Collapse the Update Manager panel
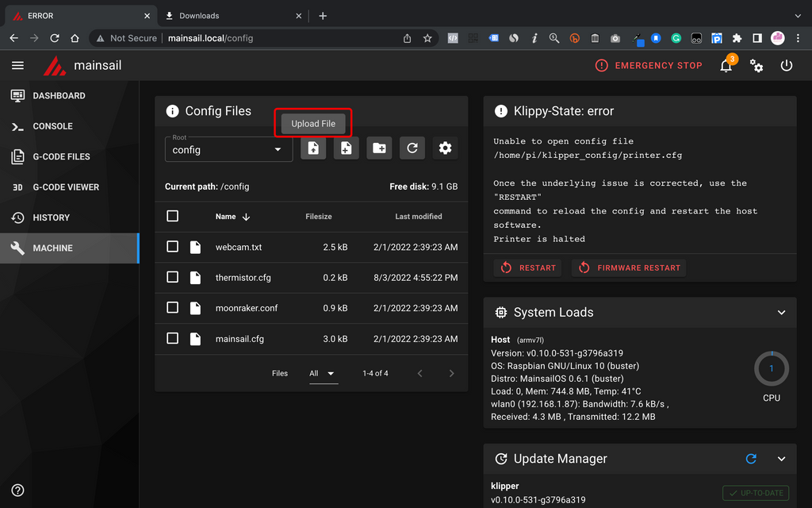The image size is (812, 508). pos(781,459)
